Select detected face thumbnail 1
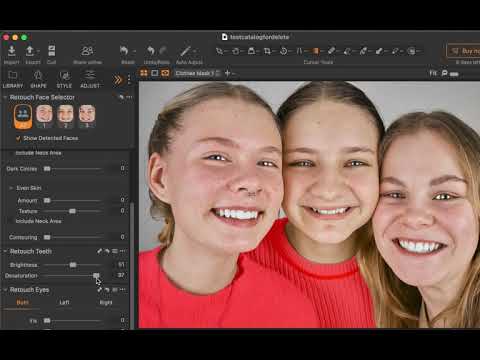 coord(44,116)
